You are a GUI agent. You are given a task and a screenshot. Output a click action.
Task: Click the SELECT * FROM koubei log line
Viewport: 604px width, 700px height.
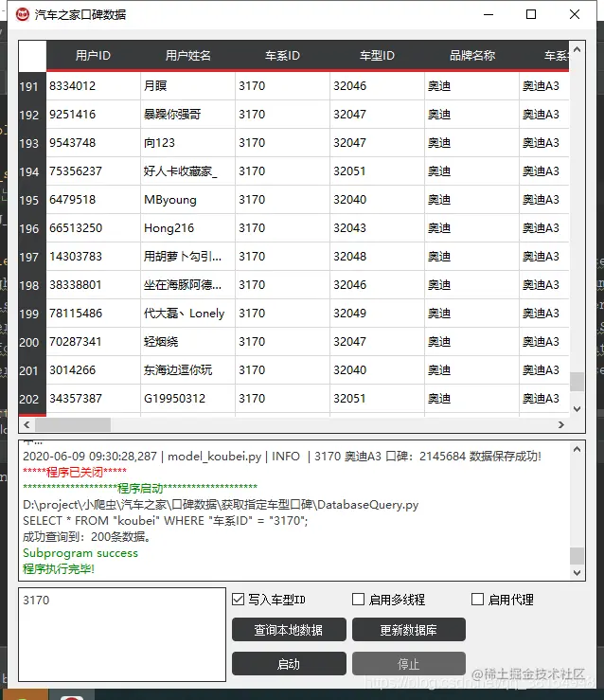pos(166,521)
